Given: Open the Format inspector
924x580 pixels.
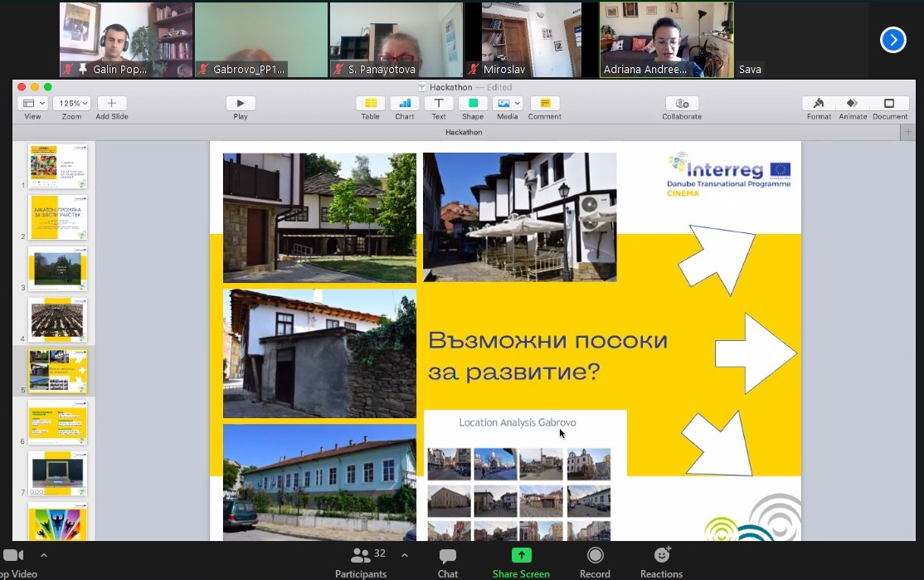Looking at the screenshot, I should click(819, 104).
